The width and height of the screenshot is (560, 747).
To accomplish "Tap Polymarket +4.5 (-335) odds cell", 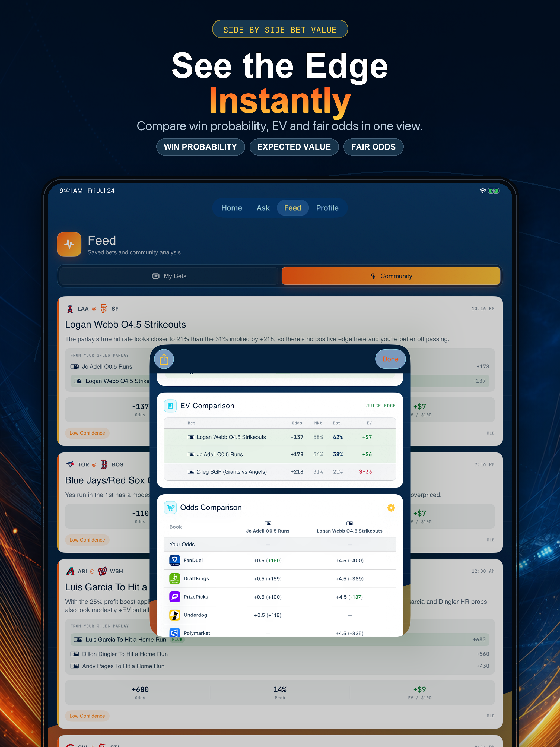I will [x=349, y=634].
